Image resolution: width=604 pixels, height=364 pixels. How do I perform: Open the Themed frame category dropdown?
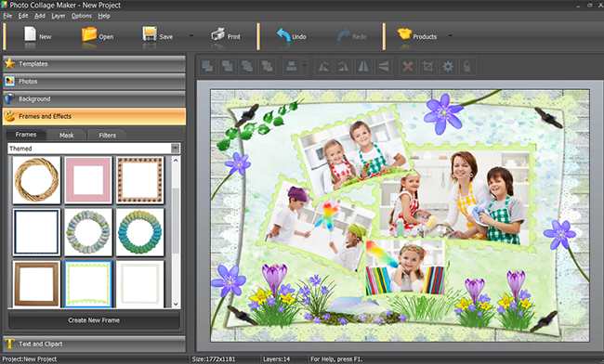click(176, 149)
